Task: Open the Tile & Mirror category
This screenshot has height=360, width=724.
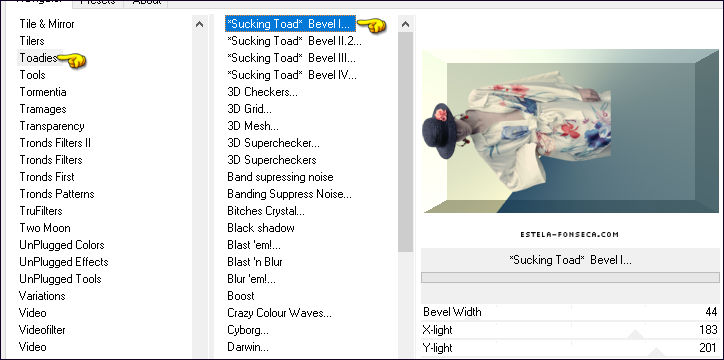Action: tap(47, 24)
